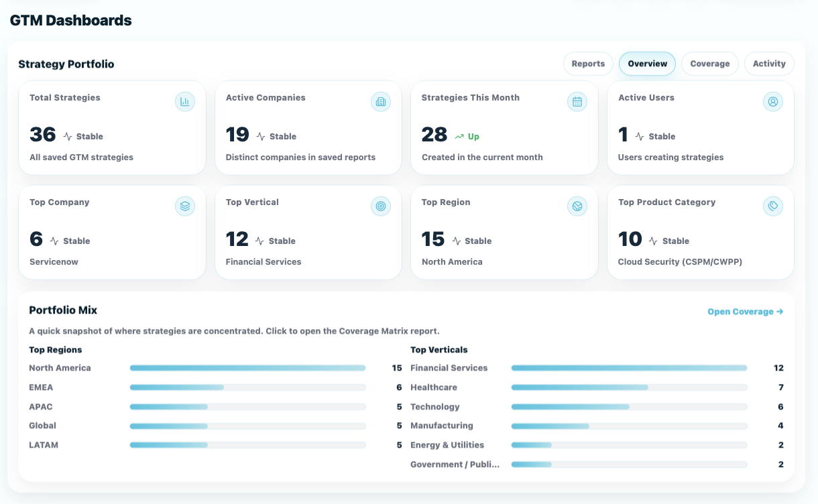Click the target icon on Top Vertical card
818x504 pixels.
pyautogui.click(x=381, y=206)
